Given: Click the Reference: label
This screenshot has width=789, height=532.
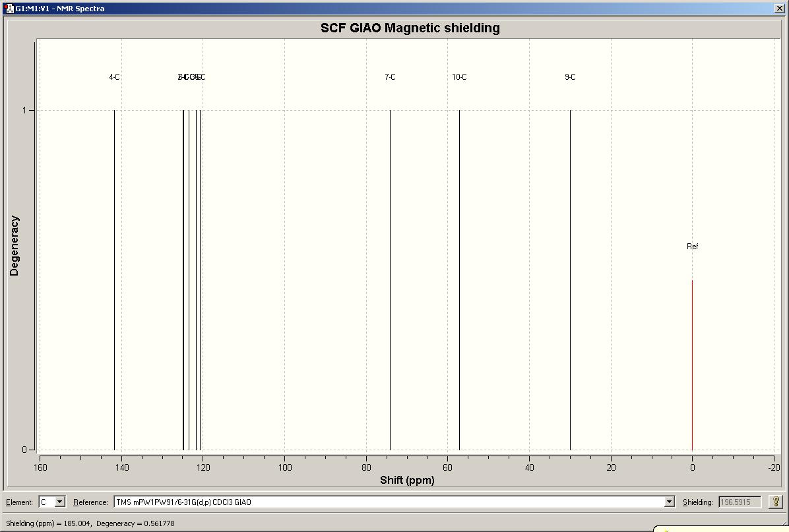Looking at the screenshot, I should 90,502.
